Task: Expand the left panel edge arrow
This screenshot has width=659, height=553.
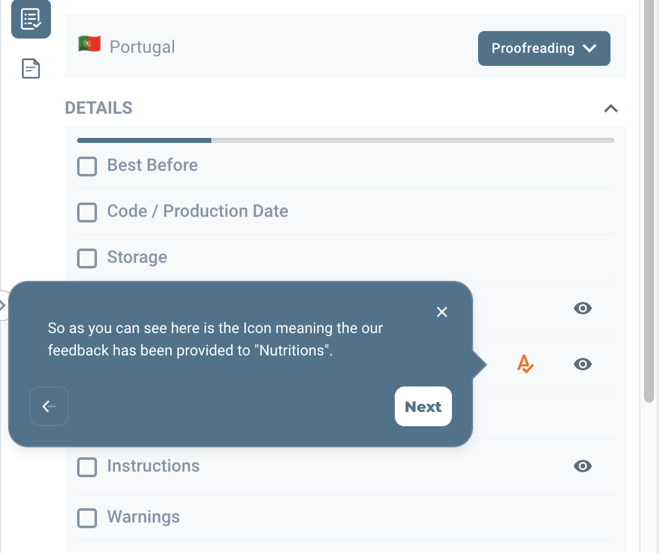Action: coord(3,305)
